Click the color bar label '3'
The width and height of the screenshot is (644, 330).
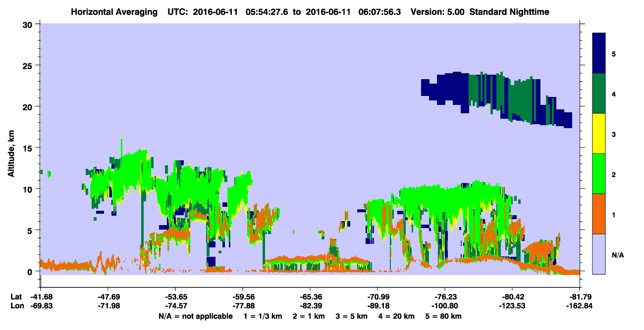pyautogui.click(x=614, y=134)
